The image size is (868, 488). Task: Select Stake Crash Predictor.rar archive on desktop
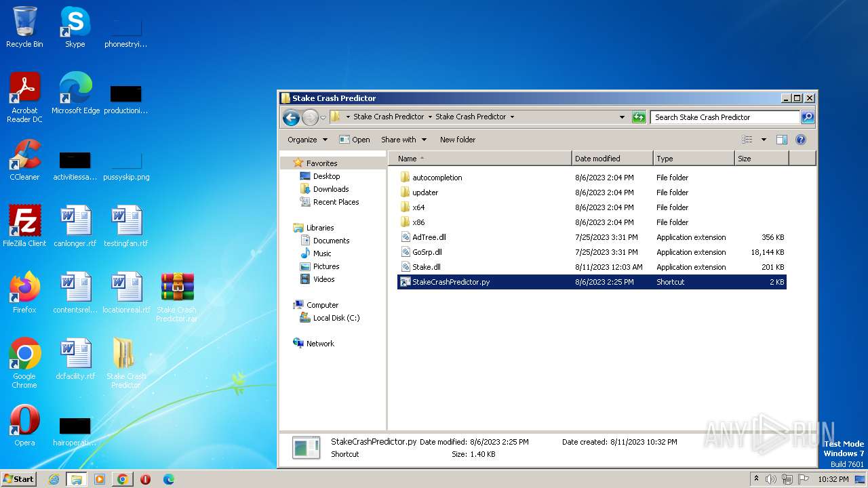click(177, 297)
